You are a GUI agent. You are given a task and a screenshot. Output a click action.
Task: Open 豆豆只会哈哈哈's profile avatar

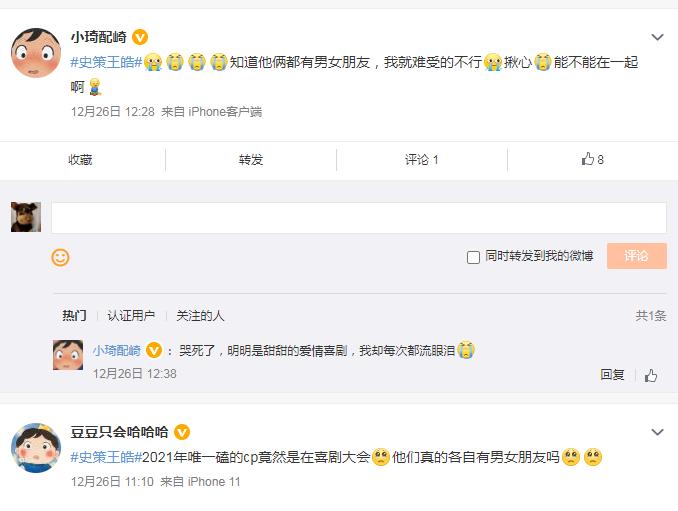pos(35,448)
